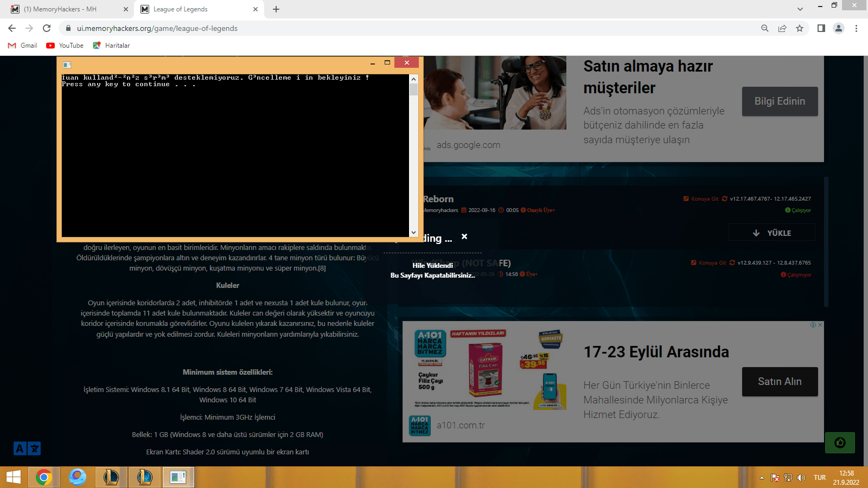The width and height of the screenshot is (868, 488).
Task: Open the ad info icon on A101 ad
Action: [813, 325]
